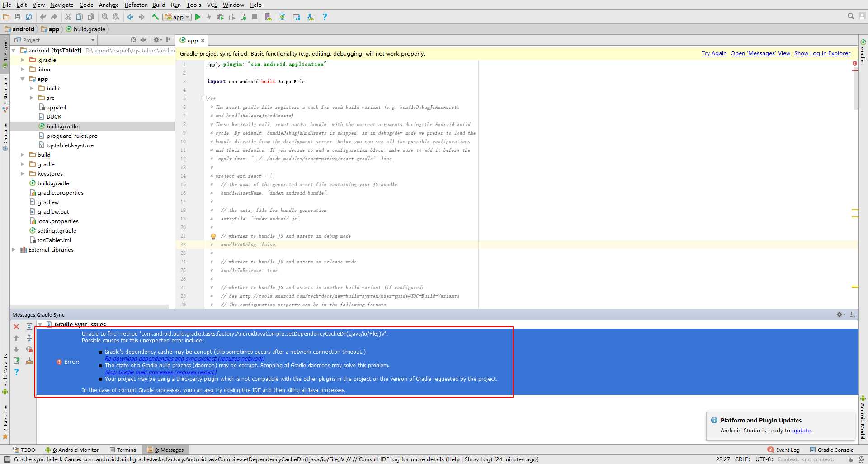
Task: Open the Navigate menu
Action: coord(62,5)
